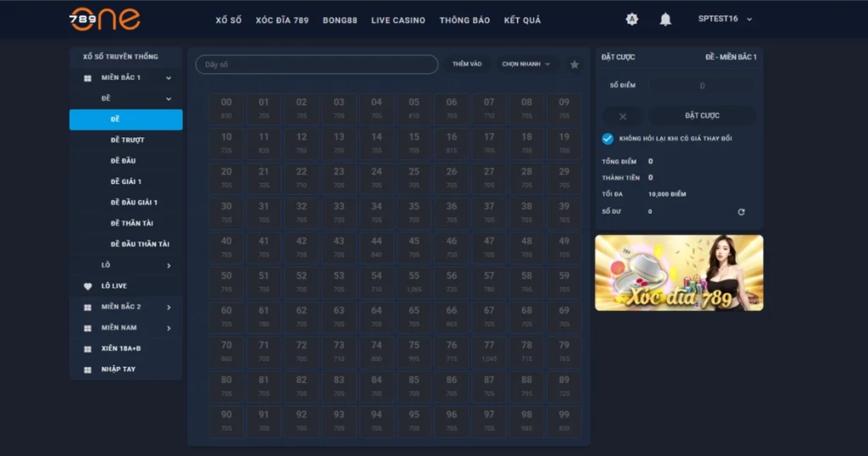The width and height of the screenshot is (868, 456).
Task: Toggle the 'Không hỏi lại khi có giá thay đổi' checkbox
Action: (607, 138)
